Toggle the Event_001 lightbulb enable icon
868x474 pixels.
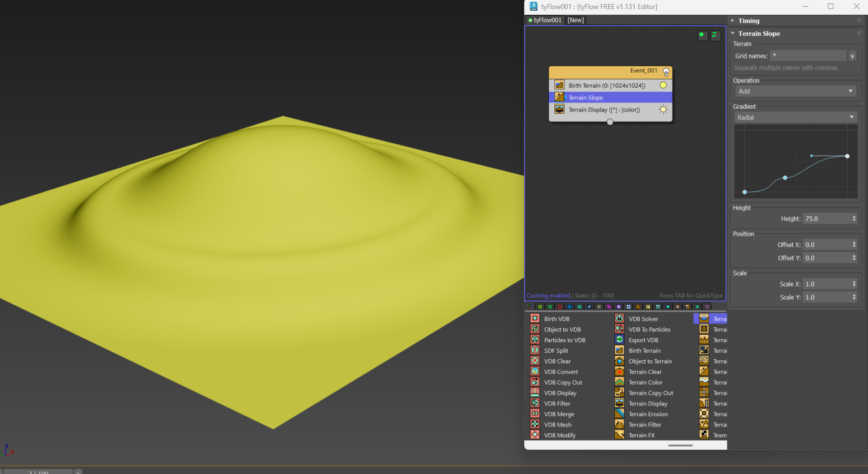[666, 72]
